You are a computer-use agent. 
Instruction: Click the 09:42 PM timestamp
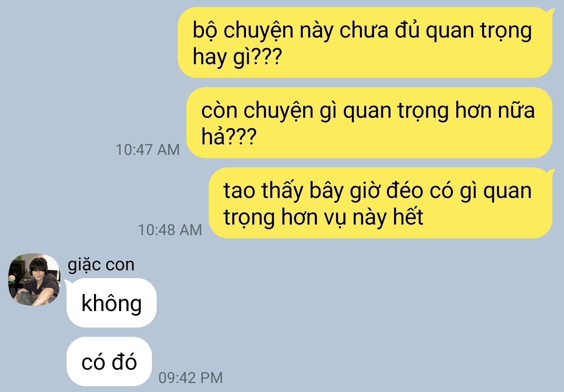coord(191,378)
